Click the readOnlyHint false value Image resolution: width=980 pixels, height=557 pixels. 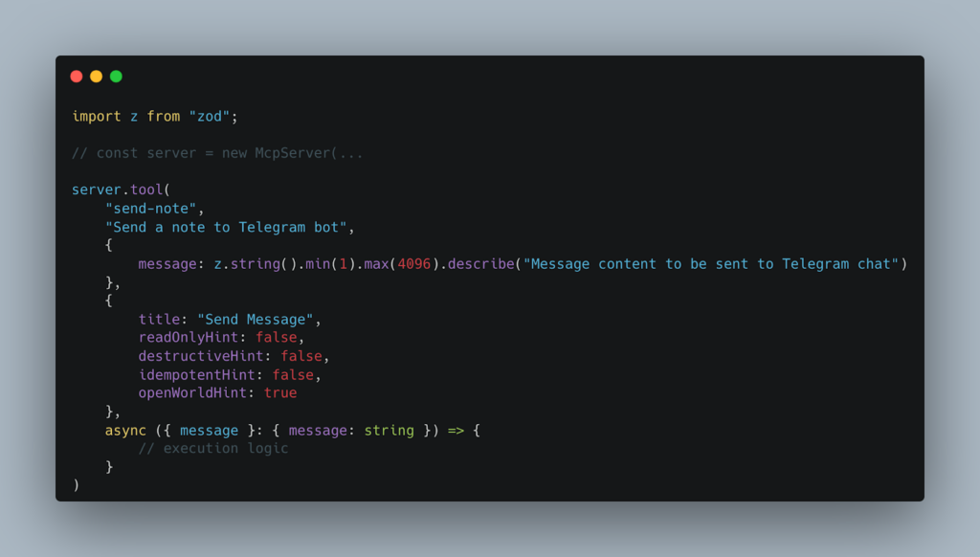tap(276, 338)
